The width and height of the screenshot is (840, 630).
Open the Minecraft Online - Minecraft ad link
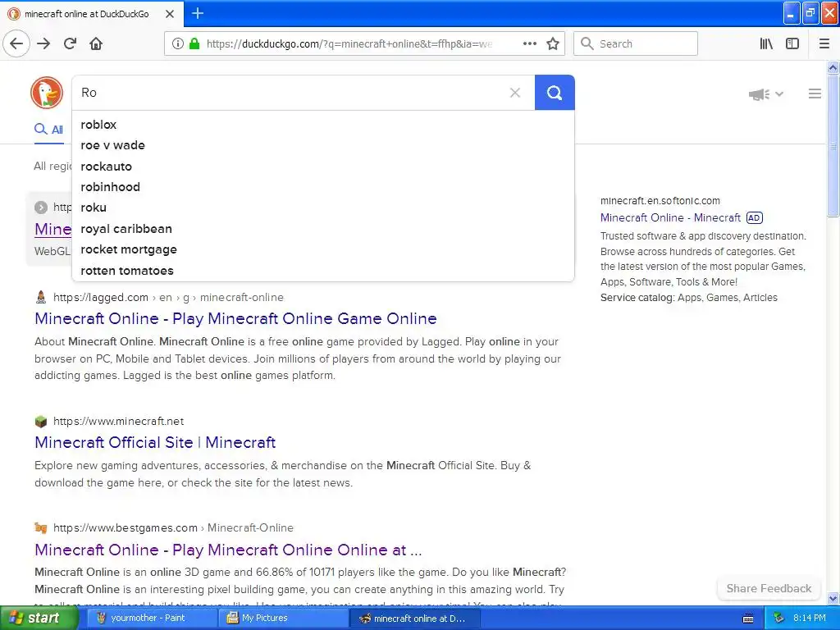670,218
